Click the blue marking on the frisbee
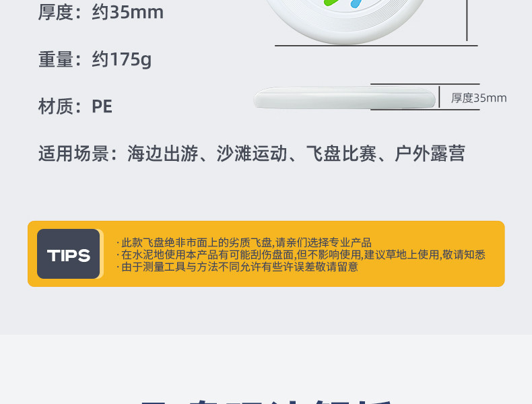Screen dimensions: 532x404 point(356,4)
